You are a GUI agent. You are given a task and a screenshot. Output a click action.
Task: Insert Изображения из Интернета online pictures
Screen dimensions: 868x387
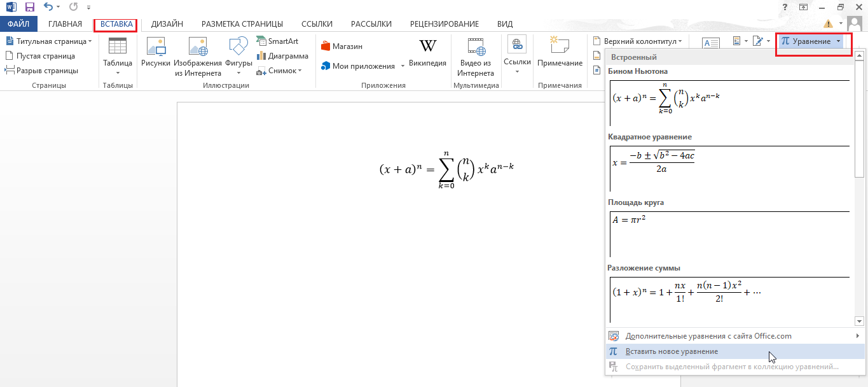click(x=198, y=48)
